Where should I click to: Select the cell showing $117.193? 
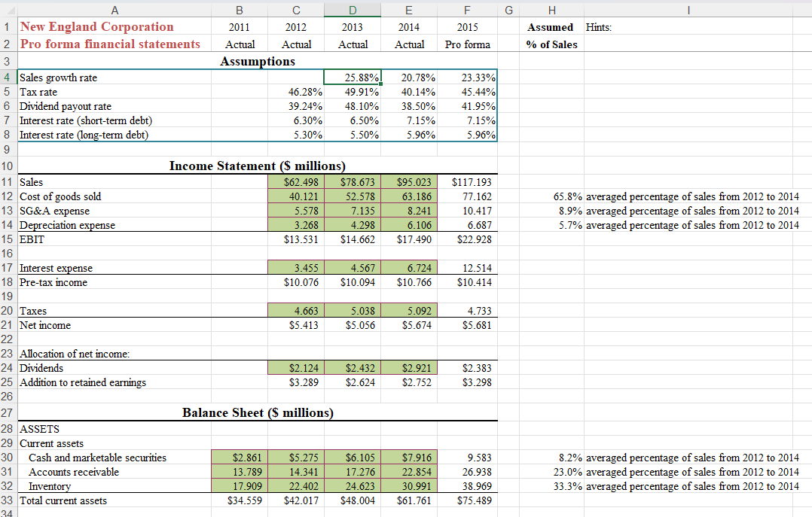tap(467, 181)
